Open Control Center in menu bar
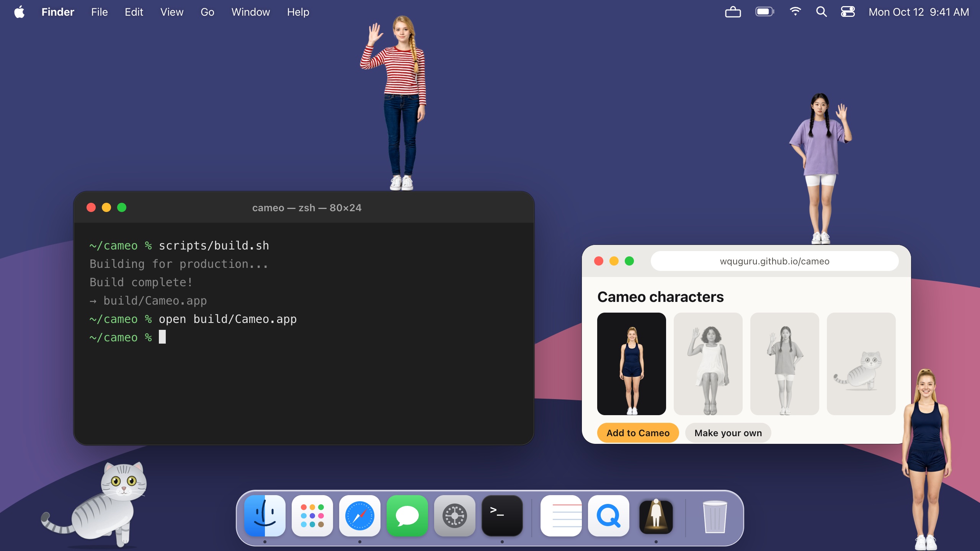This screenshot has height=551, width=980. click(848, 12)
